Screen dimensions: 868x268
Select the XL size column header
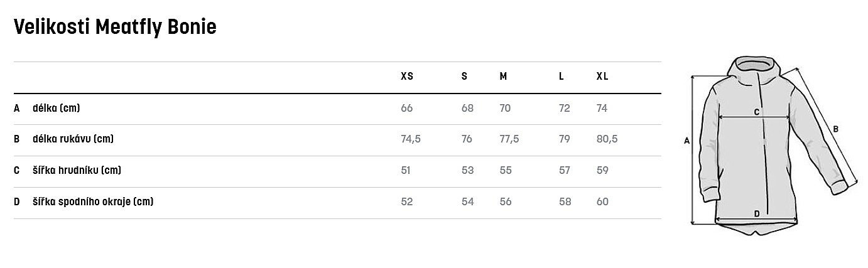point(602,77)
